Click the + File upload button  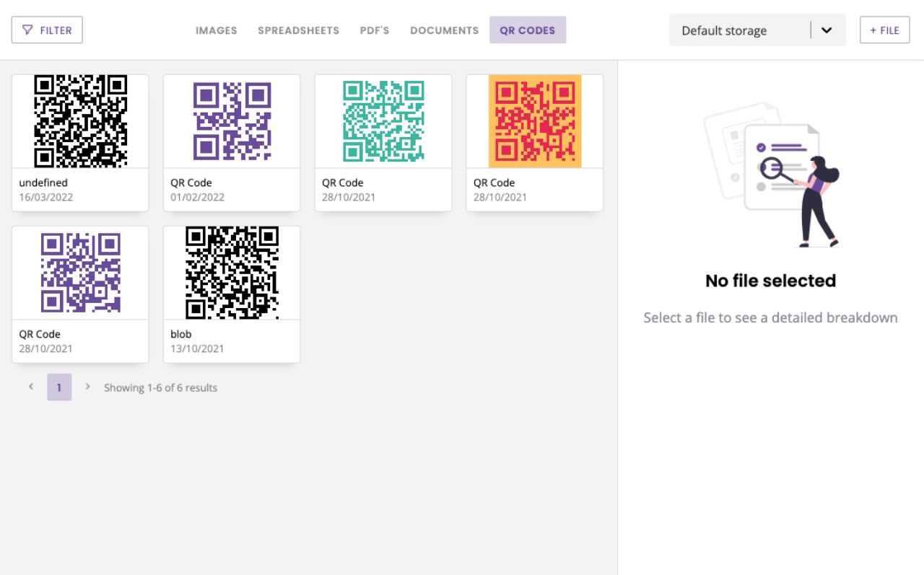(884, 30)
